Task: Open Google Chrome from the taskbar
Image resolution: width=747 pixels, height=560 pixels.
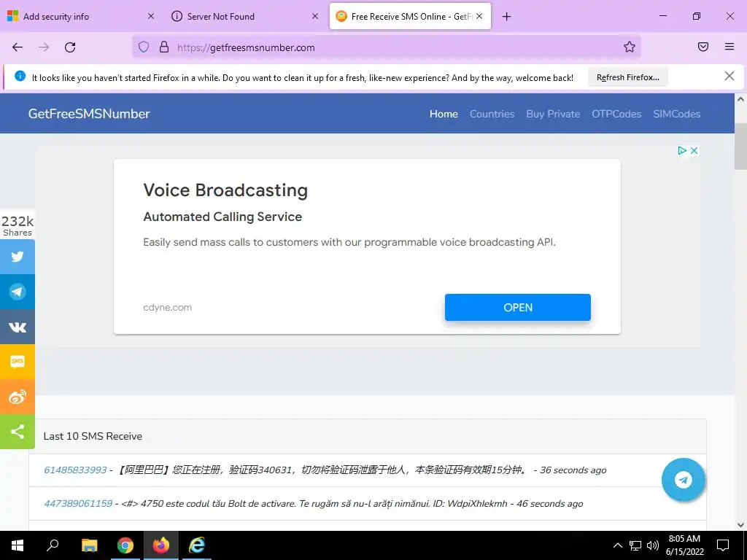Action: coord(125,545)
